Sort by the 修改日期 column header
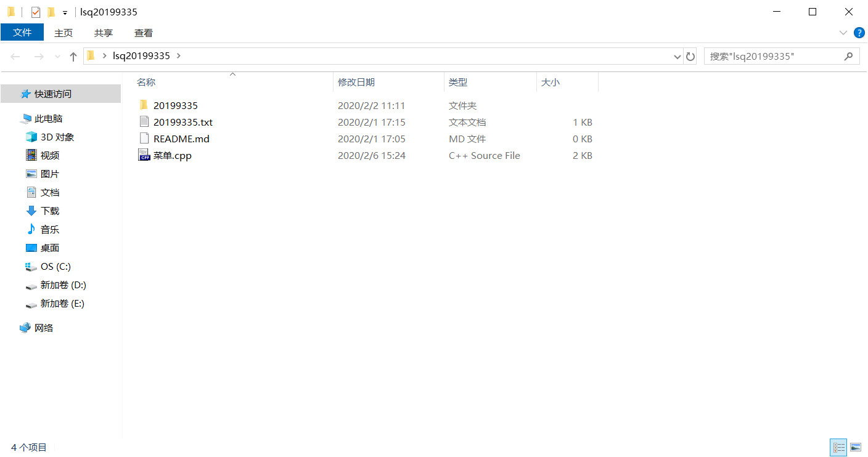This screenshot has width=868, height=457. [356, 82]
